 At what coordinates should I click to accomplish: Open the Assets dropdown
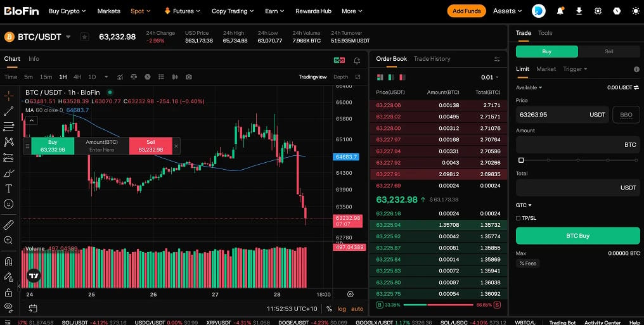[508, 11]
